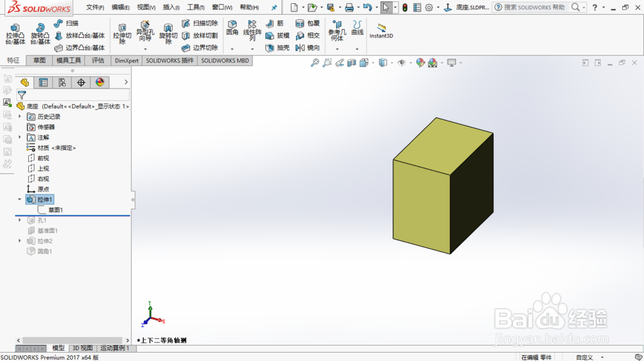Select the 放样切割 lofted cut tool

(x=200, y=35)
